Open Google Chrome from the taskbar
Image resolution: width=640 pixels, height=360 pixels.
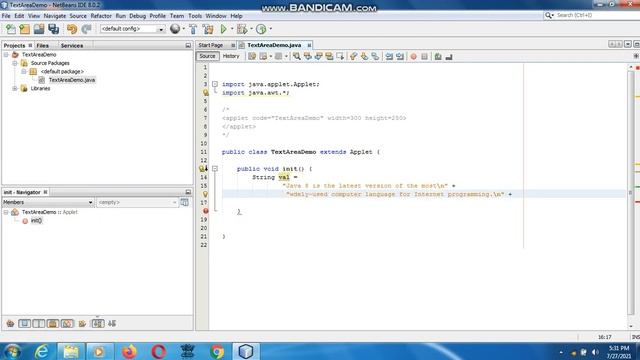pyautogui.click(x=217, y=351)
